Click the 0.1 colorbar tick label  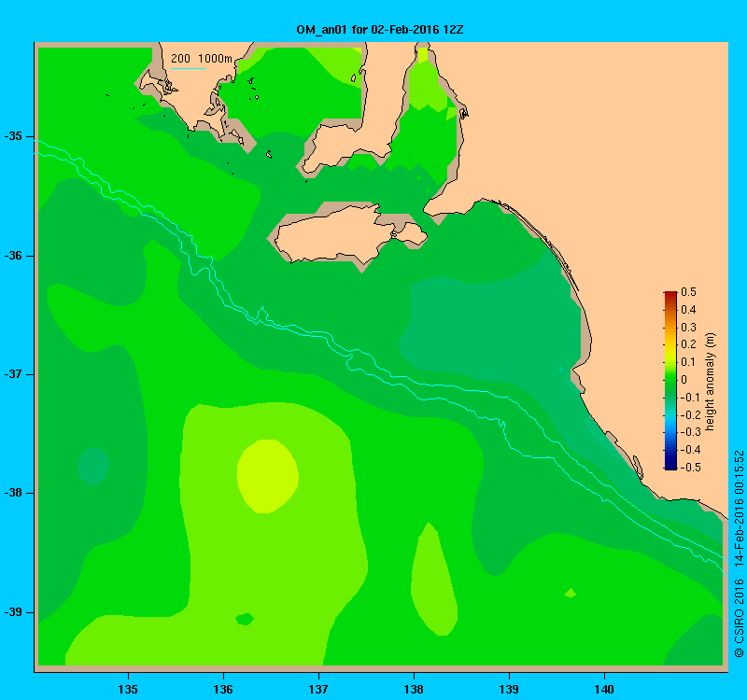click(x=688, y=362)
